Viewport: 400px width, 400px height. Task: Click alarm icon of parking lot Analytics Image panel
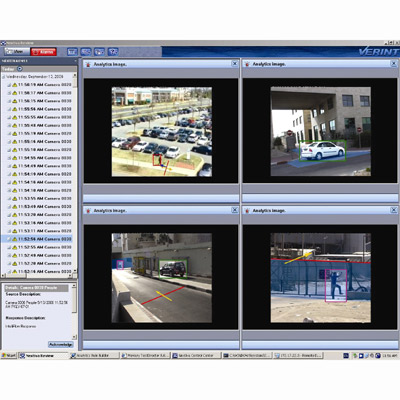point(88,64)
